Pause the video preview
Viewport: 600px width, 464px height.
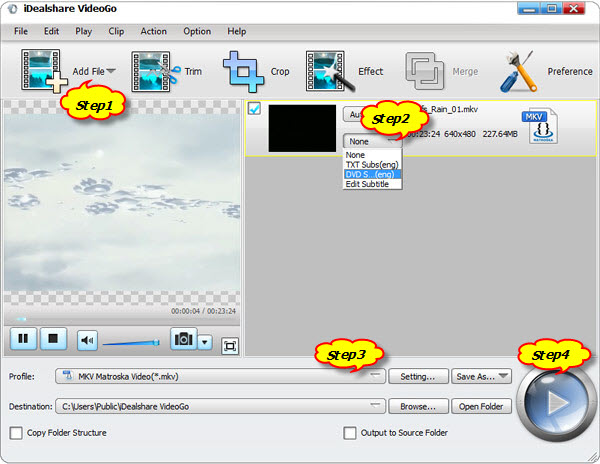[x=23, y=339]
